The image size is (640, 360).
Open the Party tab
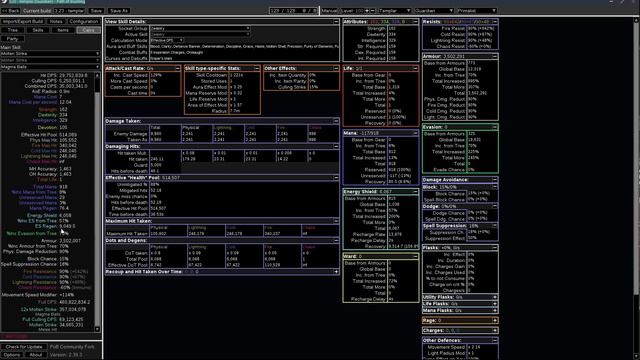click(x=12, y=39)
